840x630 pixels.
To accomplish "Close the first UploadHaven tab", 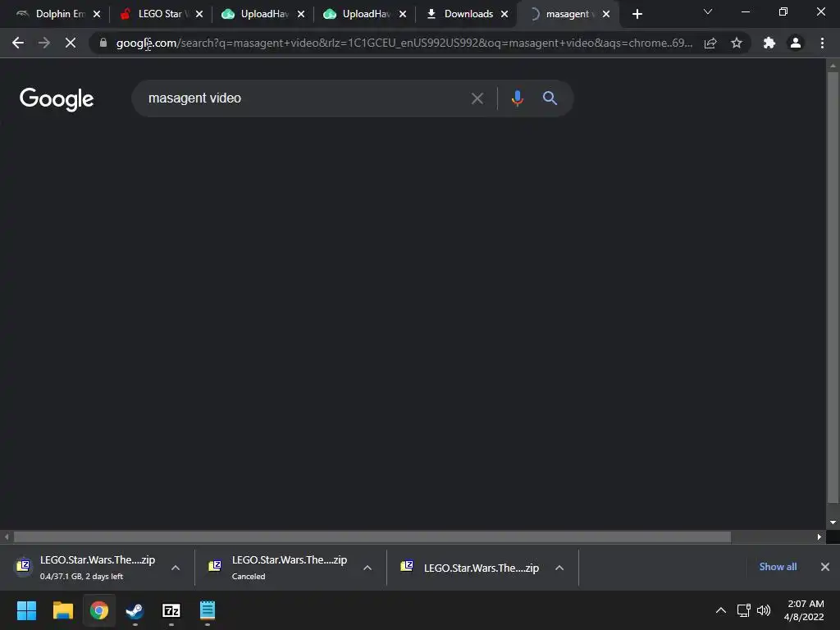I will tap(301, 14).
